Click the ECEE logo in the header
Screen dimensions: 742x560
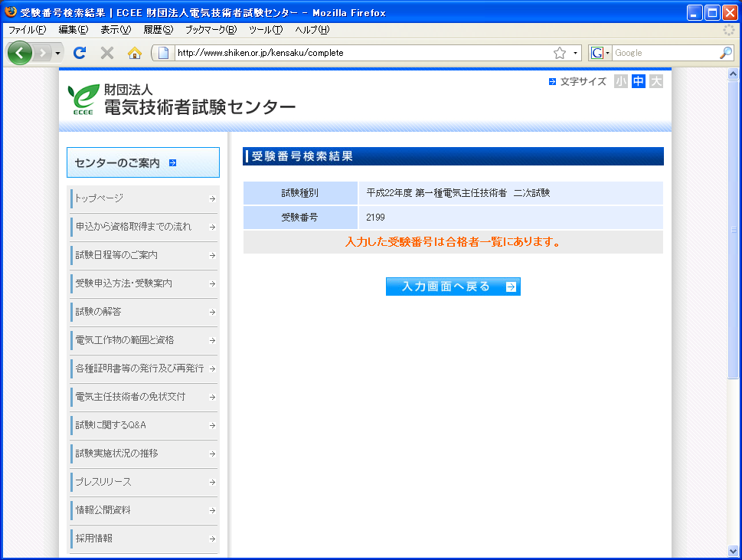click(82, 100)
